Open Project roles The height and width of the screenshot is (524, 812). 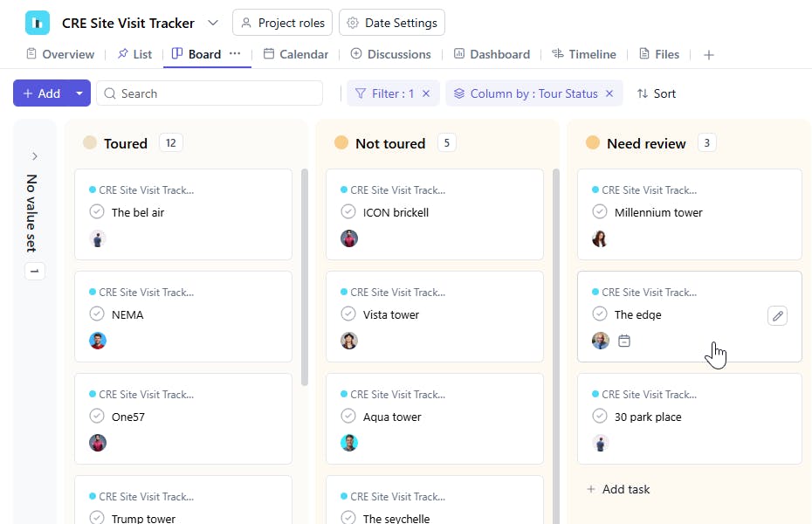pyautogui.click(x=283, y=23)
